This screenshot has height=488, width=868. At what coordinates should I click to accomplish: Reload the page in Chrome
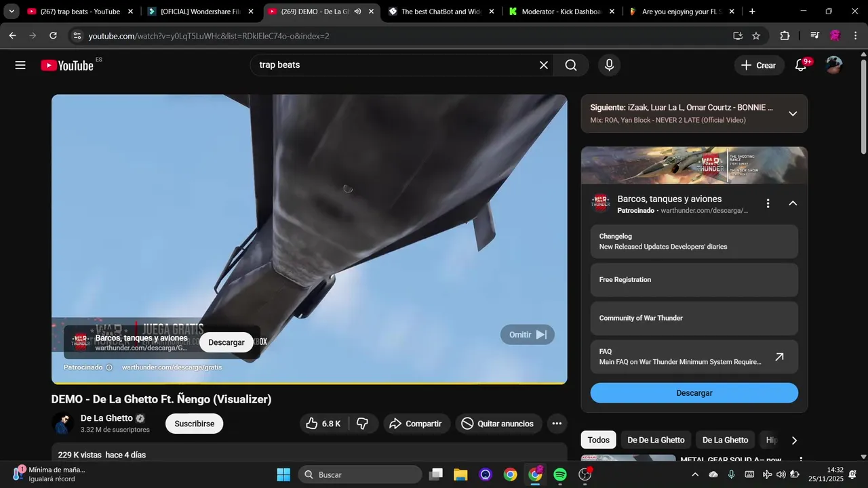pyautogui.click(x=53, y=36)
